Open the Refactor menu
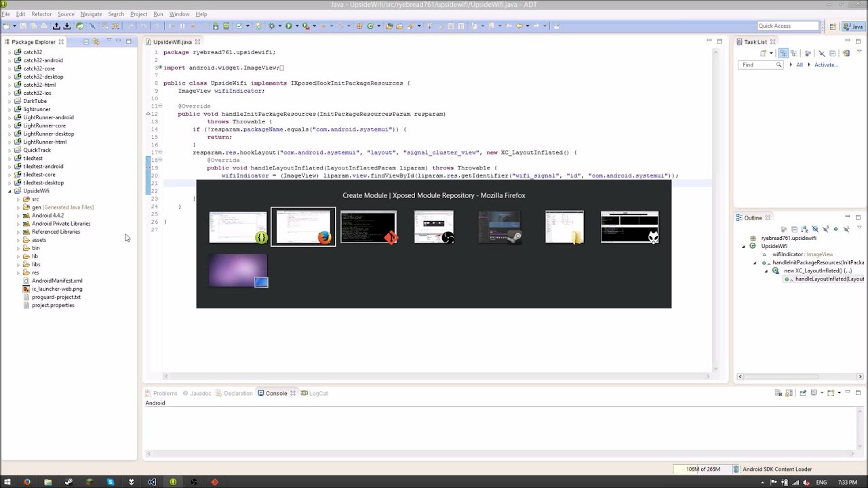This screenshot has width=868, height=488. (41, 14)
